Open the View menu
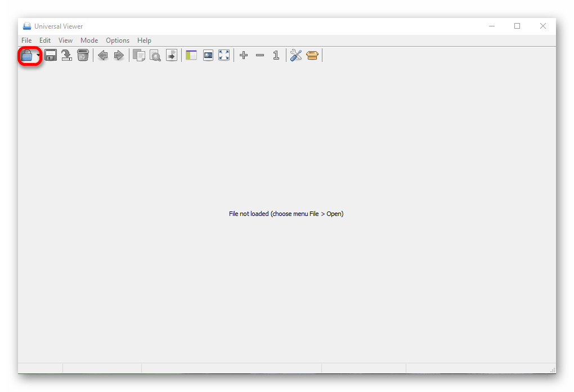The width and height of the screenshot is (574, 392). [x=65, y=40]
